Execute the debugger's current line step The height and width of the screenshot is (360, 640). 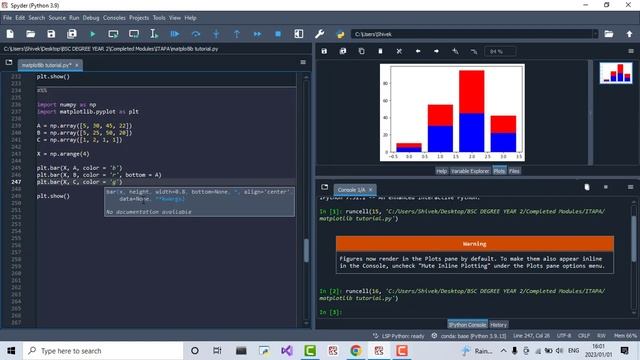pos(196,34)
